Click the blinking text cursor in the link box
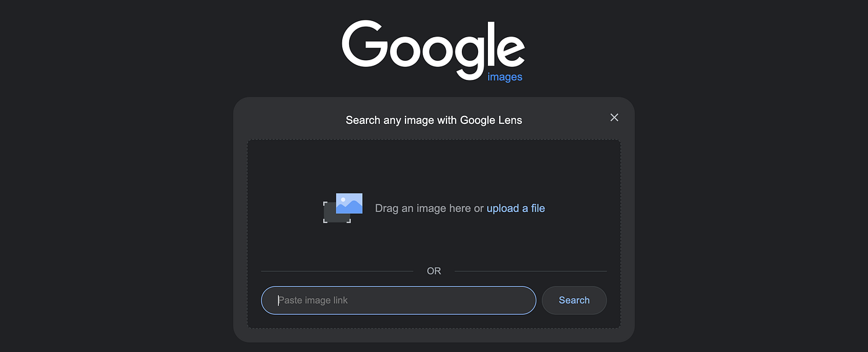The height and width of the screenshot is (352, 868). pyautogui.click(x=278, y=300)
